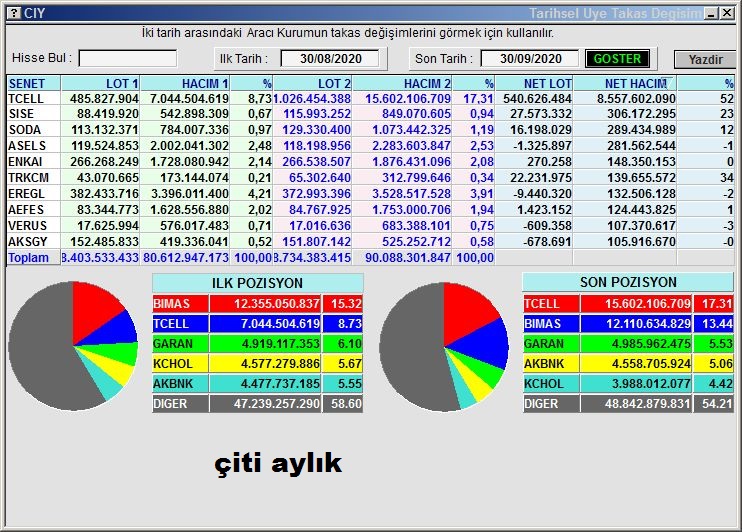Sort by LOT 2 column header

pos(312,83)
